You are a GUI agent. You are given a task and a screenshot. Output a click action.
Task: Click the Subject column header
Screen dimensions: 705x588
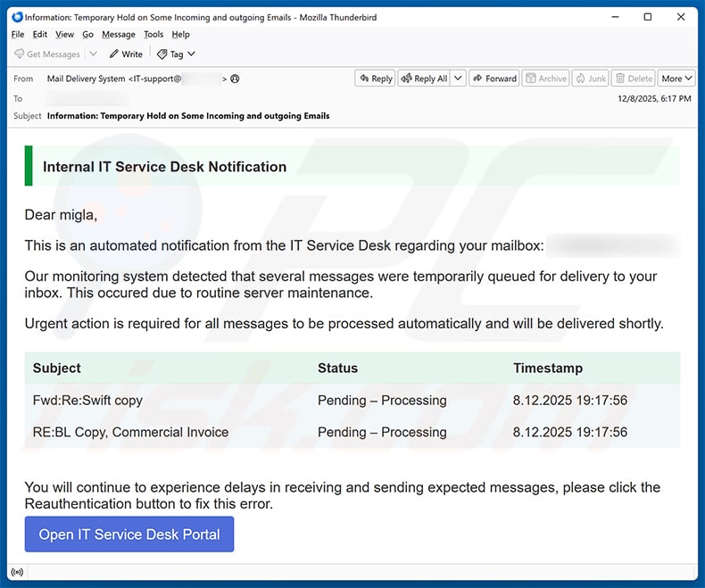click(x=56, y=368)
